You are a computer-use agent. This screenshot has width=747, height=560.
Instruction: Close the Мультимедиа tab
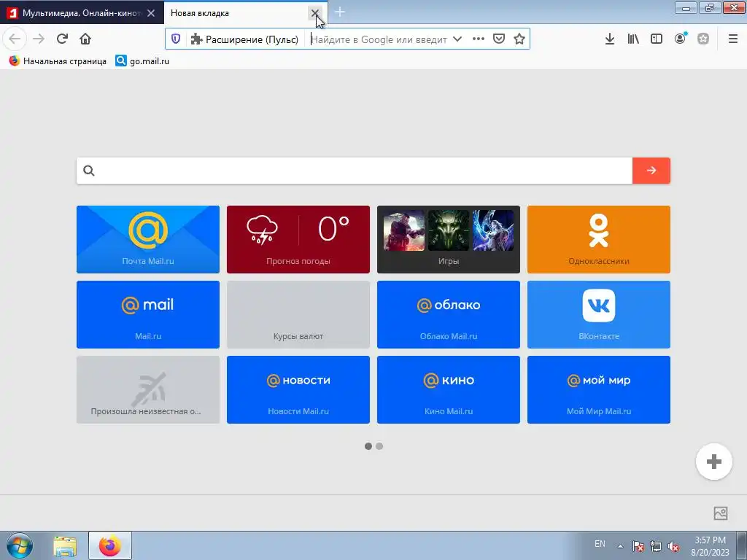coord(151,13)
